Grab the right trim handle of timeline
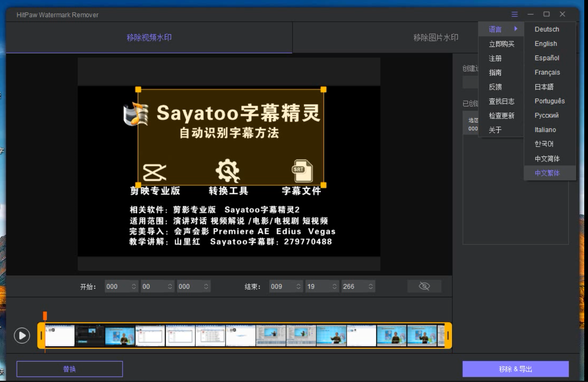 pos(448,335)
